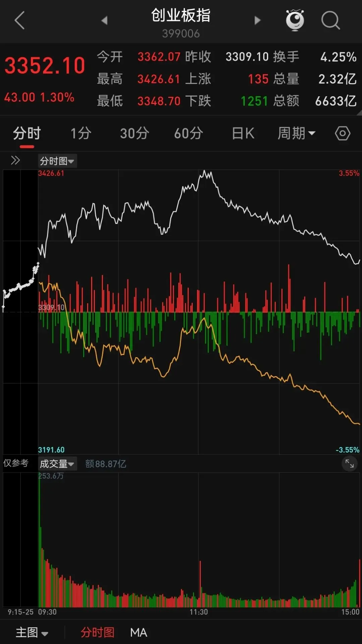Tap the 最低 value 3348.70
Image resolution: width=362 pixels, height=644 pixels.
coord(159,101)
